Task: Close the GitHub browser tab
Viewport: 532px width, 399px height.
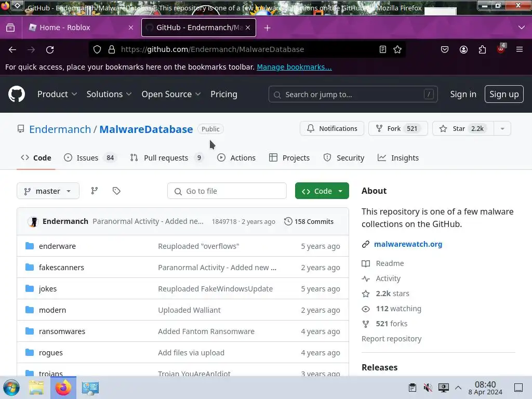Action: click(x=248, y=28)
